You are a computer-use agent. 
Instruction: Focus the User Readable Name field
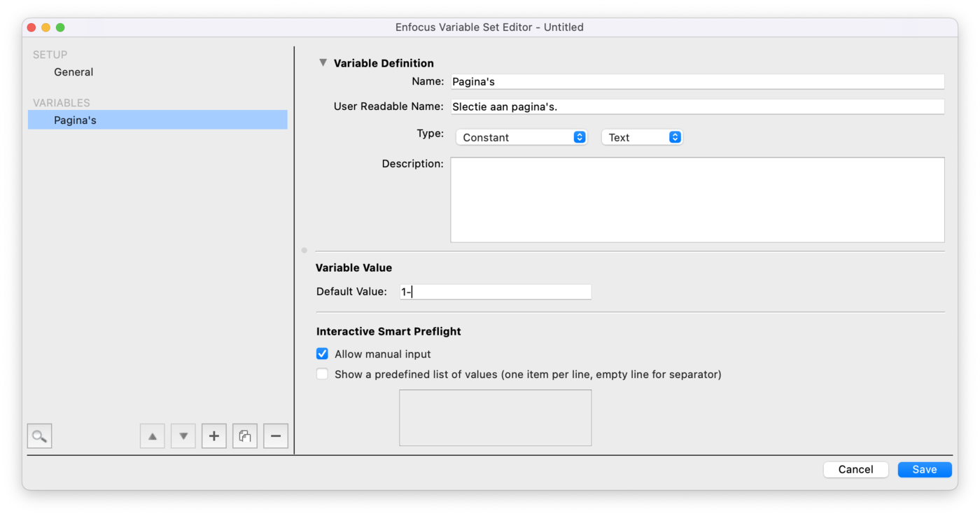pyautogui.click(x=697, y=107)
